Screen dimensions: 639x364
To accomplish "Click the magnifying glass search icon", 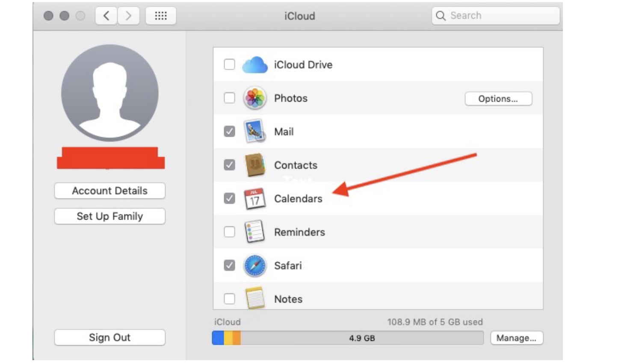I will point(441,16).
